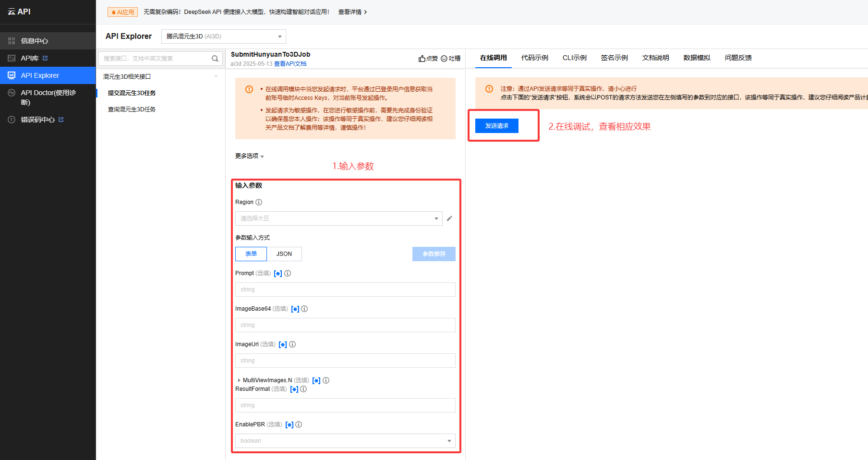Open API Doctor in the sidebar
868x460 pixels.
tap(48, 97)
